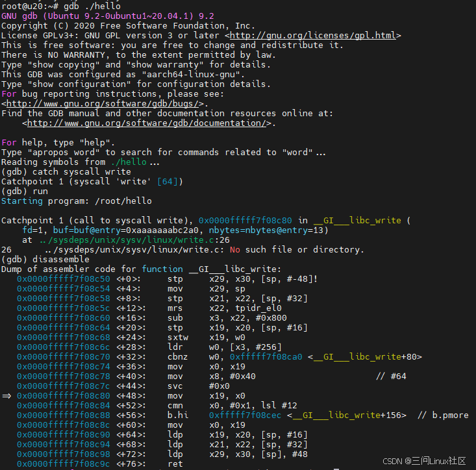Click the '// #64' comment
Screen dimensions: 476x470
391,377
